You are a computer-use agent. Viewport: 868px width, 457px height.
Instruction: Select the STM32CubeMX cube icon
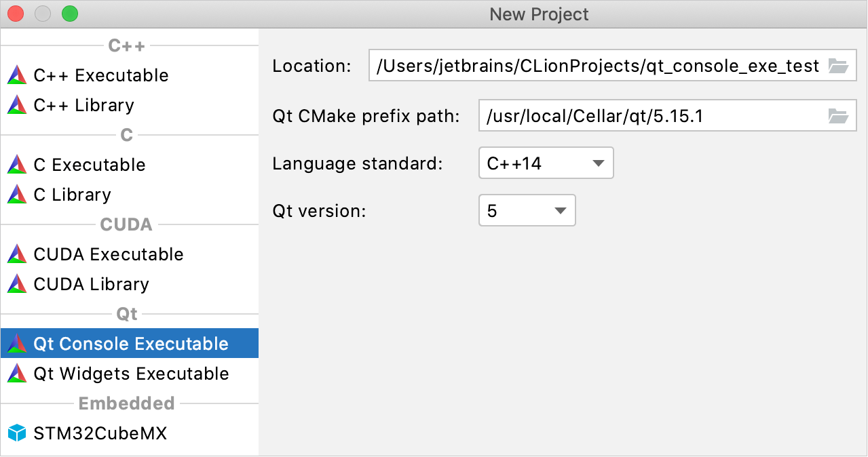pos(17,433)
